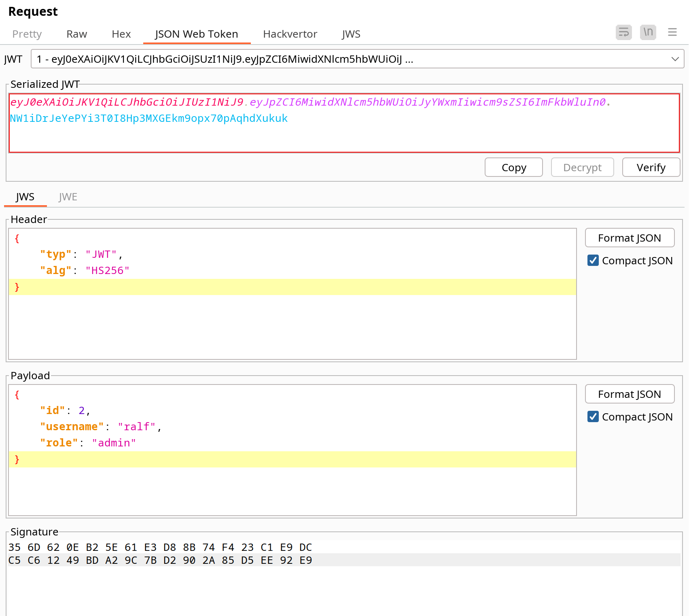Viewport: 689px width, 616px height.
Task: Click the "ralf" value in Payload
Action: 137,427
